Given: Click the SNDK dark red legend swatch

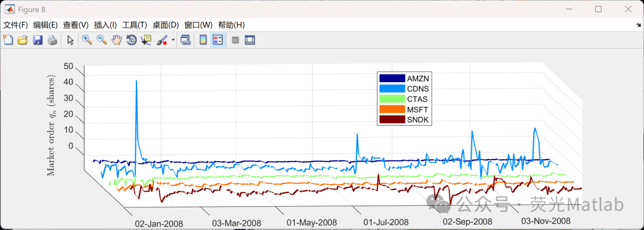Looking at the screenshot, I should pyautogui.click(x=392, y=120).
